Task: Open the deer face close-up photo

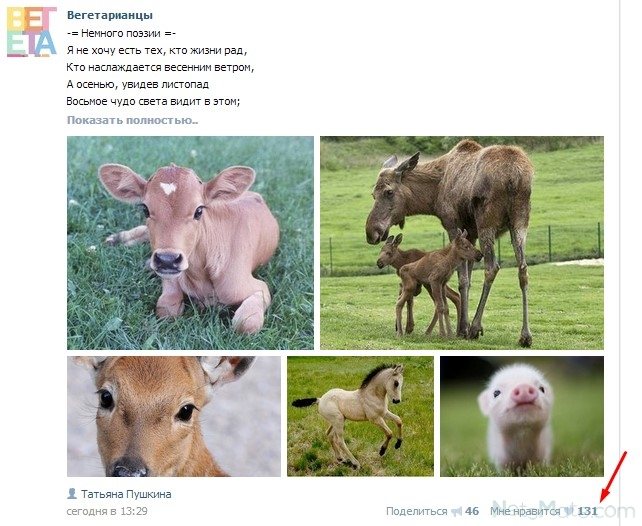Action: tap(174, 416)
